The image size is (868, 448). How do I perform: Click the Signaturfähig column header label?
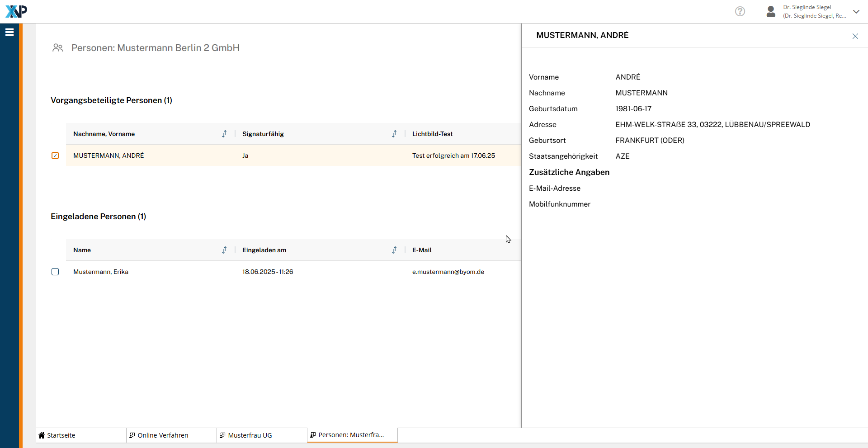(263, 134)
